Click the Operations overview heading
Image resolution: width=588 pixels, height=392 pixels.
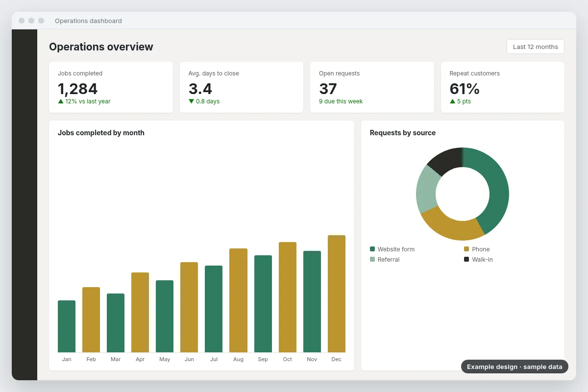[x=101, y=47]
